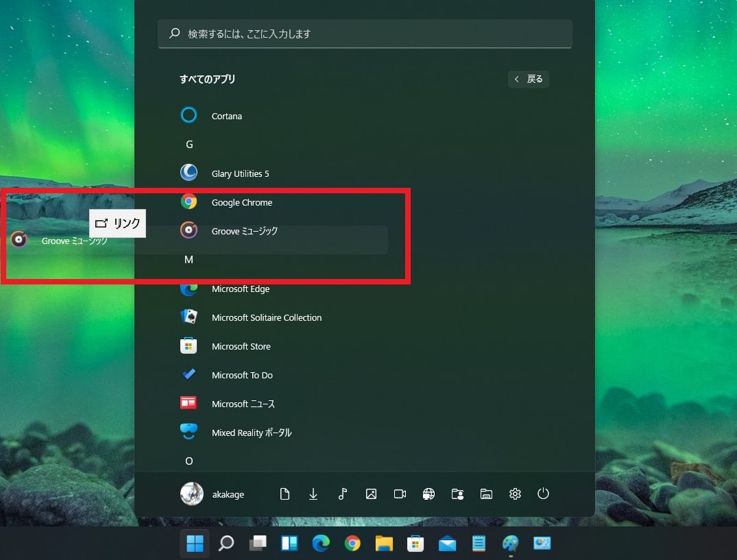Select the O letter group header
This screenshot has height=560, width=737.
click(189, 461)
